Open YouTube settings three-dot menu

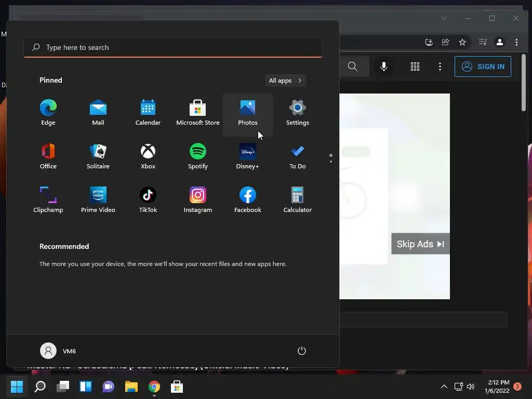point(440,66)
